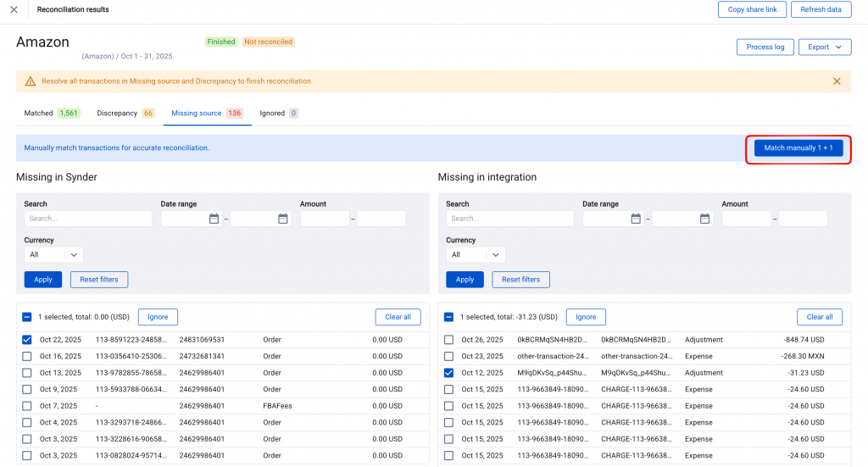Screen dimensions: 868x467
Task: Click Copy share link button
Action: coord(752,9)
